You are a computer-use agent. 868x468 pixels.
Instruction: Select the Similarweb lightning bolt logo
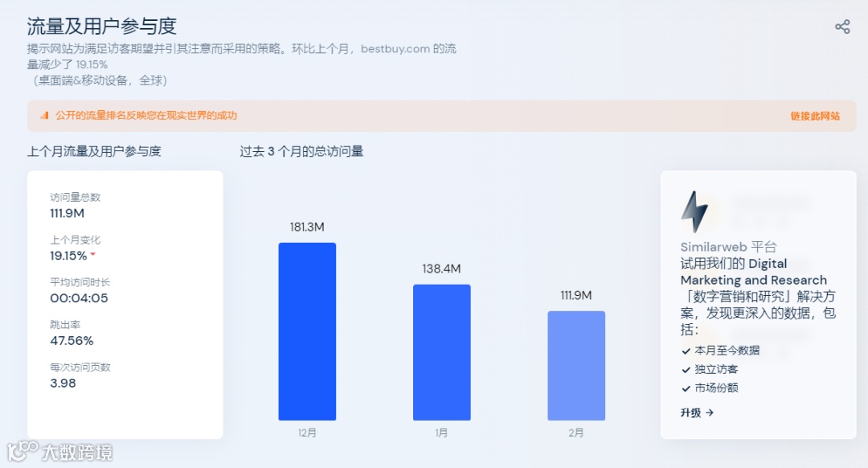pos(693,211)
